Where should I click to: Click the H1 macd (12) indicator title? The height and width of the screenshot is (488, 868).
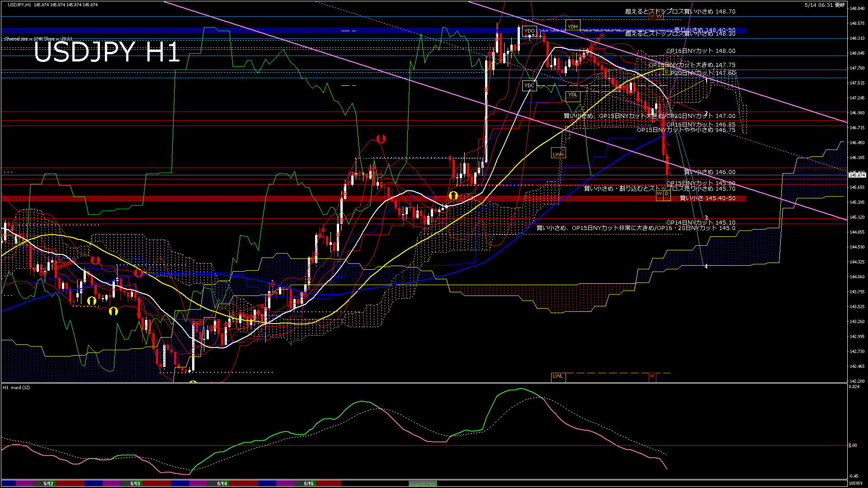tap(16, 387)
